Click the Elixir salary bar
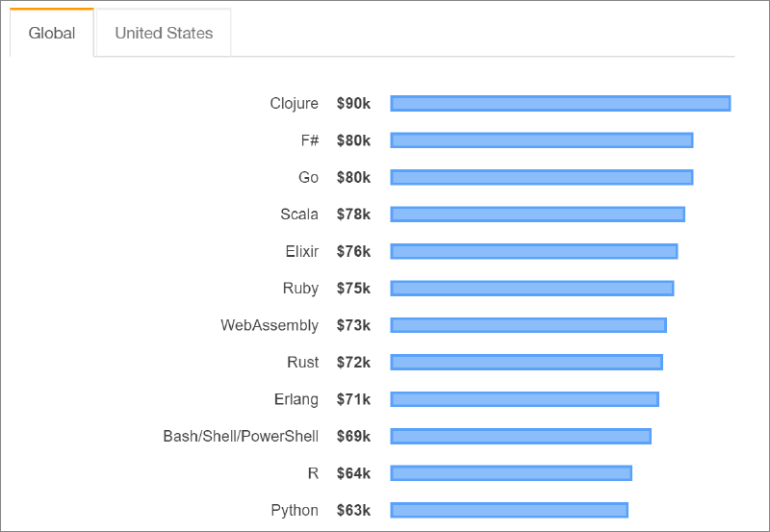The image size is (770, 532). (x=534, y=251)
